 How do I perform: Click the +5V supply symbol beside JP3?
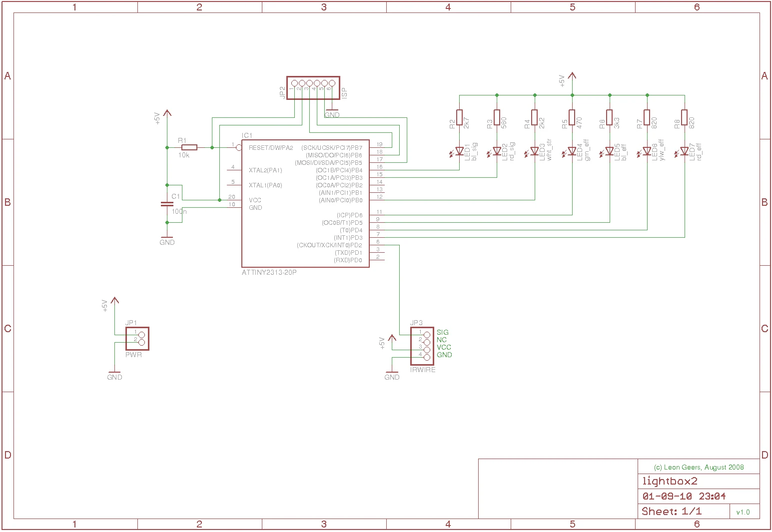click(x=392, y=339)
